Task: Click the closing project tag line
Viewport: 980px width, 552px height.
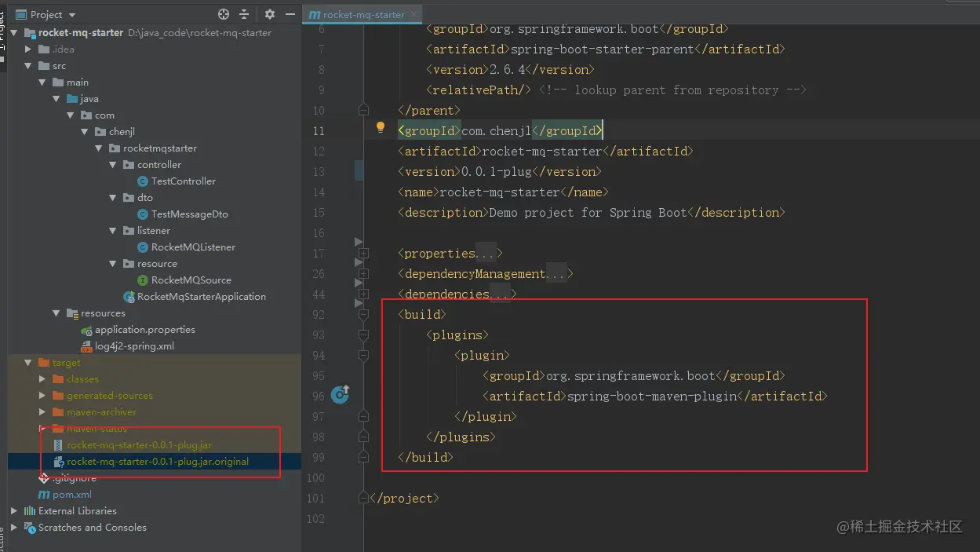Action: pyautogui.click(x=404, y=498)
